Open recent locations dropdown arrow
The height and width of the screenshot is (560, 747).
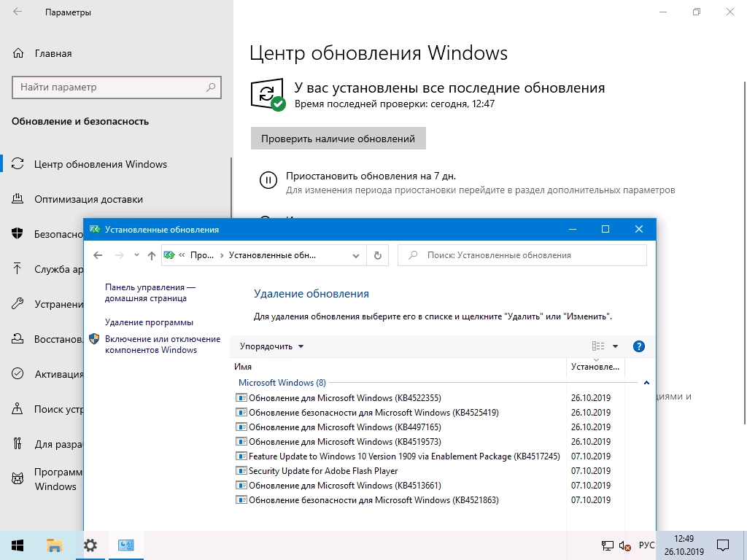pos(136,255)
